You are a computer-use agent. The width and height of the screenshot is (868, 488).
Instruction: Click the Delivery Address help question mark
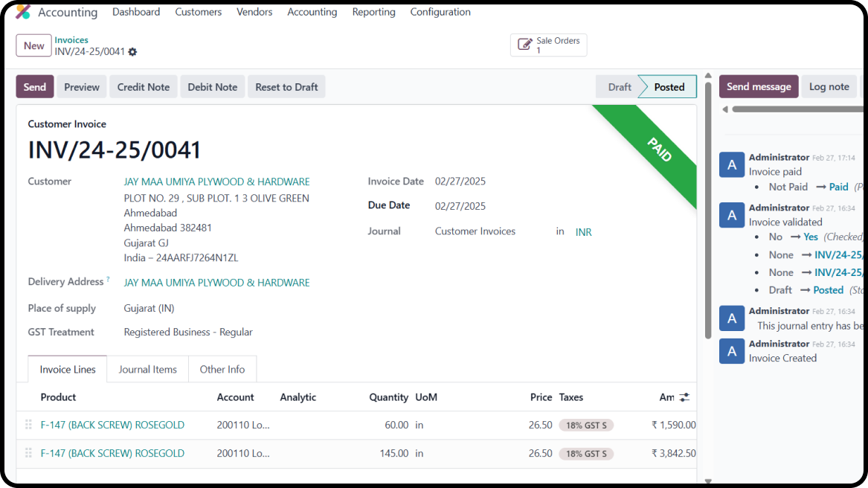coord(108,280)
